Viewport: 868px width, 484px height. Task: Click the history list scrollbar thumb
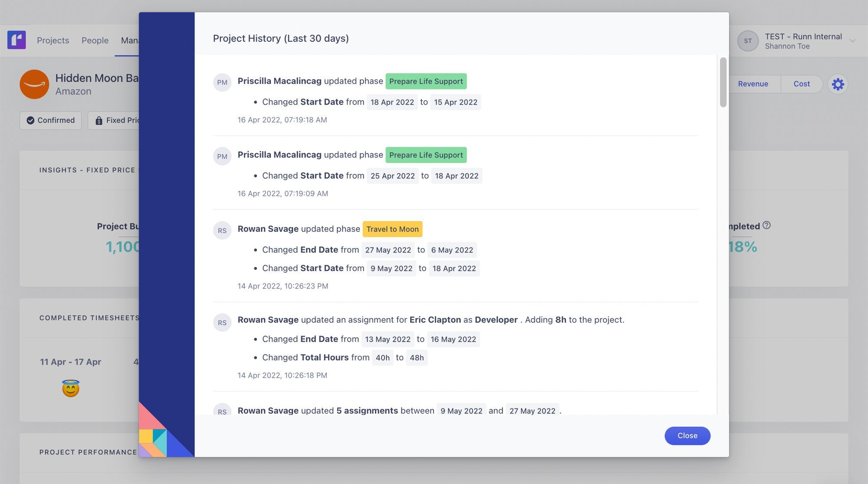(723, 82)
